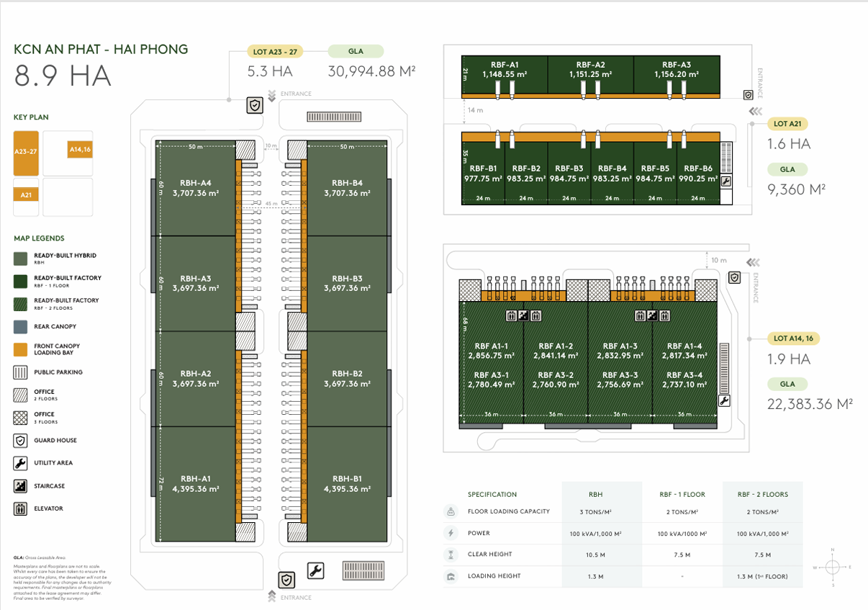
Task: Click unit RBH-B1 4,395.36 m²
Action: 348,484
